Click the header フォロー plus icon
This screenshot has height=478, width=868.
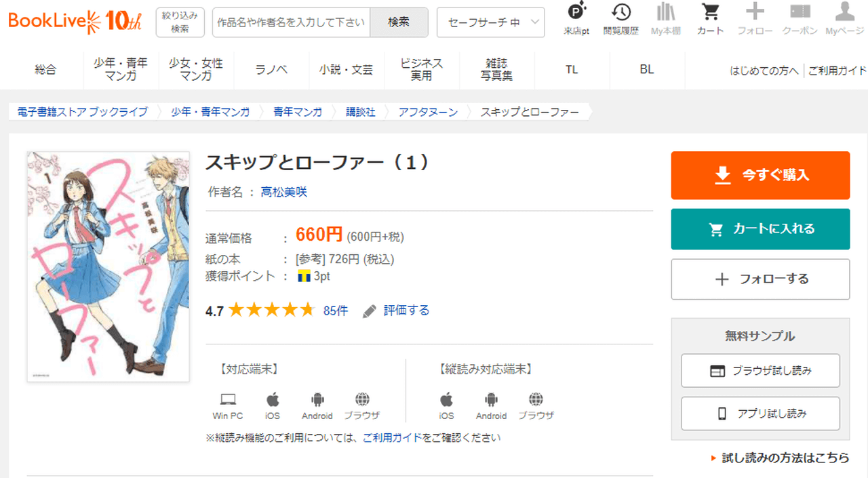tap(755, 13)
